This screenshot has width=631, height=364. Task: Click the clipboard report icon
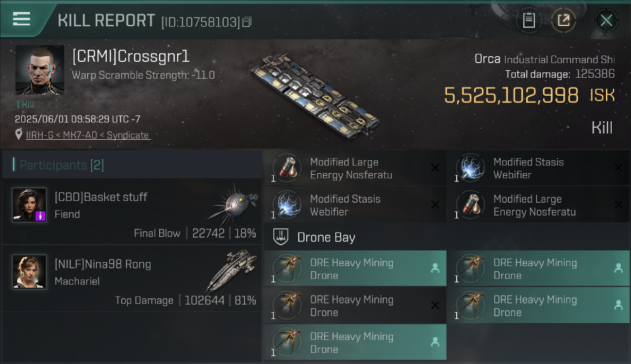coord(529,20)
